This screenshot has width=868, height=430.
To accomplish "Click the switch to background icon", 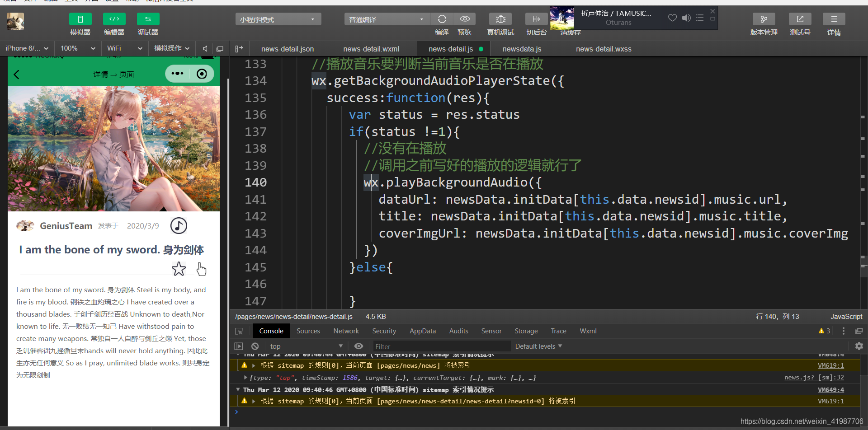I will [537, 19].
